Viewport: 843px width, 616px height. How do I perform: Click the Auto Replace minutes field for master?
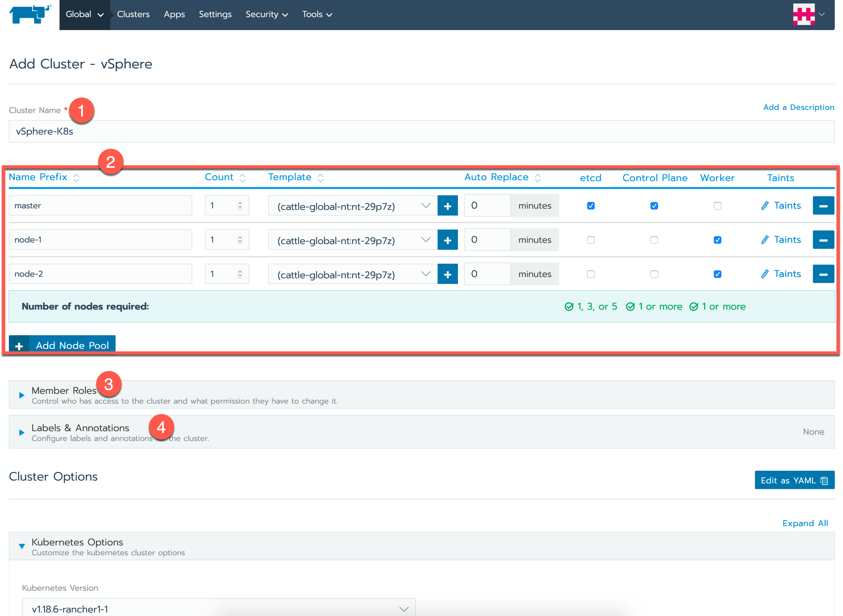[487, 205]
